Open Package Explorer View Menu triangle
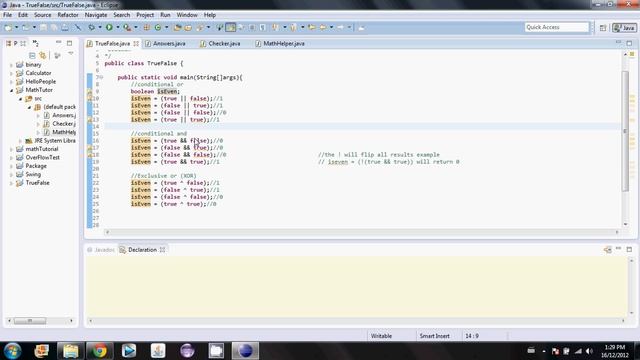The height and width of the screenshot is (360, 640). tap(71, 53)
